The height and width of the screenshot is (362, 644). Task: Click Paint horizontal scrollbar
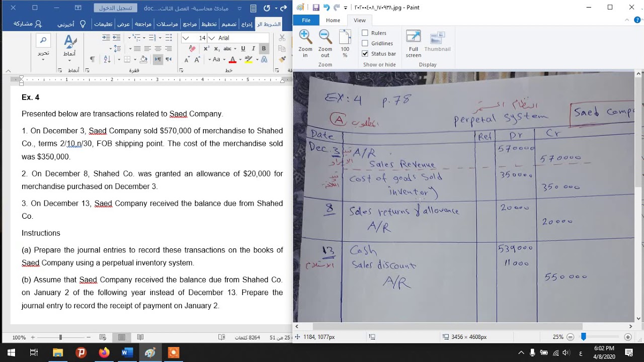coord(447,326)
